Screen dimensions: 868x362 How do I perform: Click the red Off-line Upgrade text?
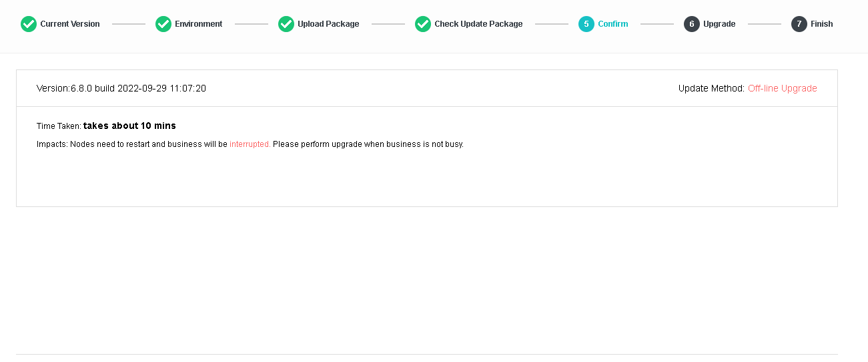782,88
